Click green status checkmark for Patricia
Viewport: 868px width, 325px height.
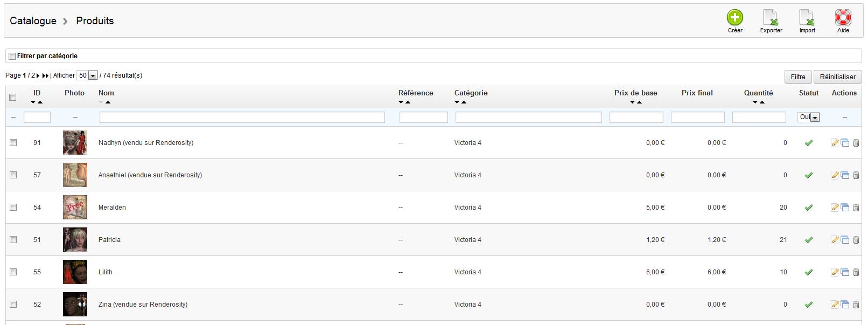(x=808, y=240)
